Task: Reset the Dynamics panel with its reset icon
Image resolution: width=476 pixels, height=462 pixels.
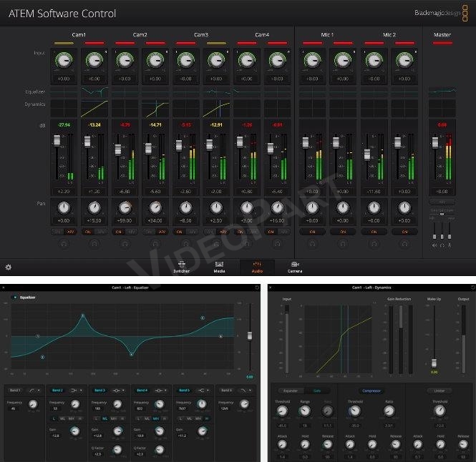Action: point(472,287)
